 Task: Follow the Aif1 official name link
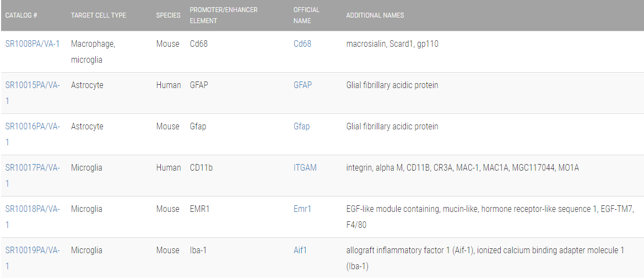point(300,250)
